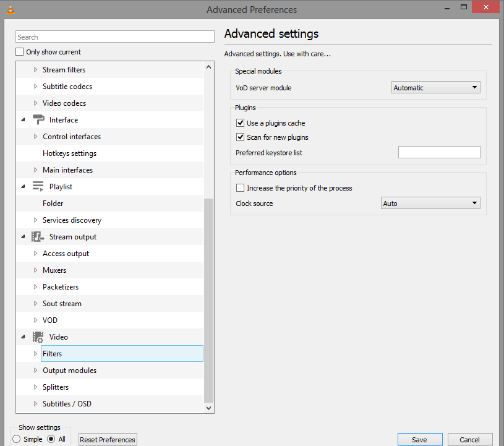
Task: Click the Interface paint roller icon
Action: 38,120
